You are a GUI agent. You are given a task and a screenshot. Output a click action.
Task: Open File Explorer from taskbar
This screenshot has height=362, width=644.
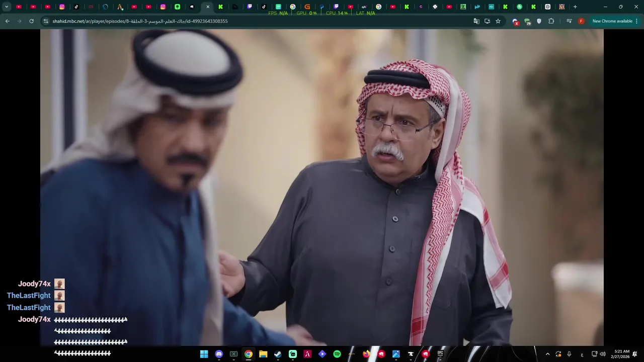(263, 354)
